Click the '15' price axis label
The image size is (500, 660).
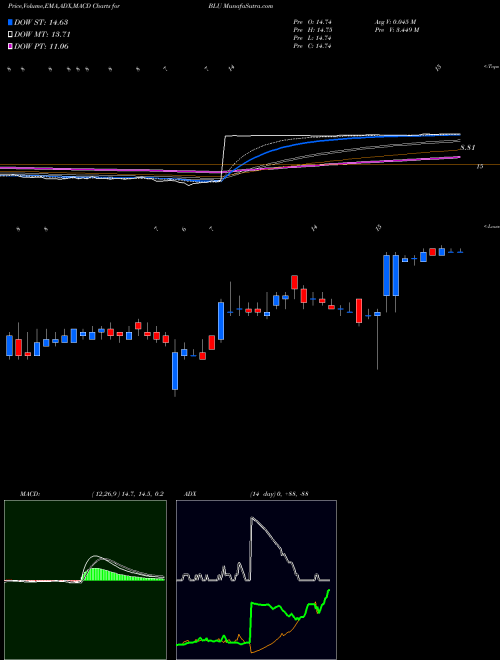point(479,167)
